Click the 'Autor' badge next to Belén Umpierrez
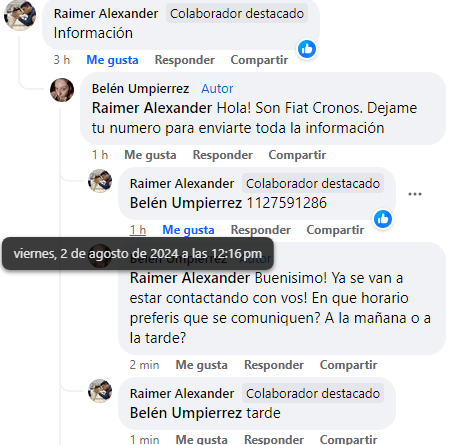This screenshot has width=464, height=445. pyautogui.click(x=217, y=89)
